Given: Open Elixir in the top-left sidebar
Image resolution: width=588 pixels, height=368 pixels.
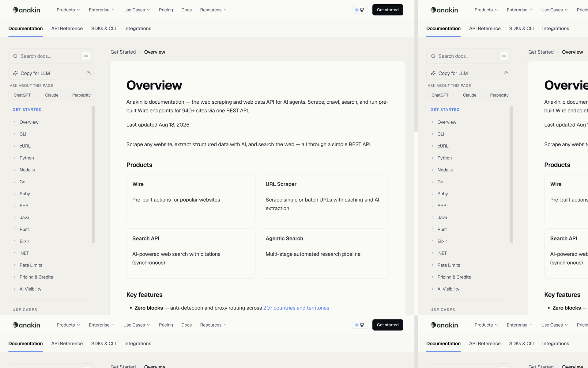Looking at the screenshot, I should click(x=24, y=241).
